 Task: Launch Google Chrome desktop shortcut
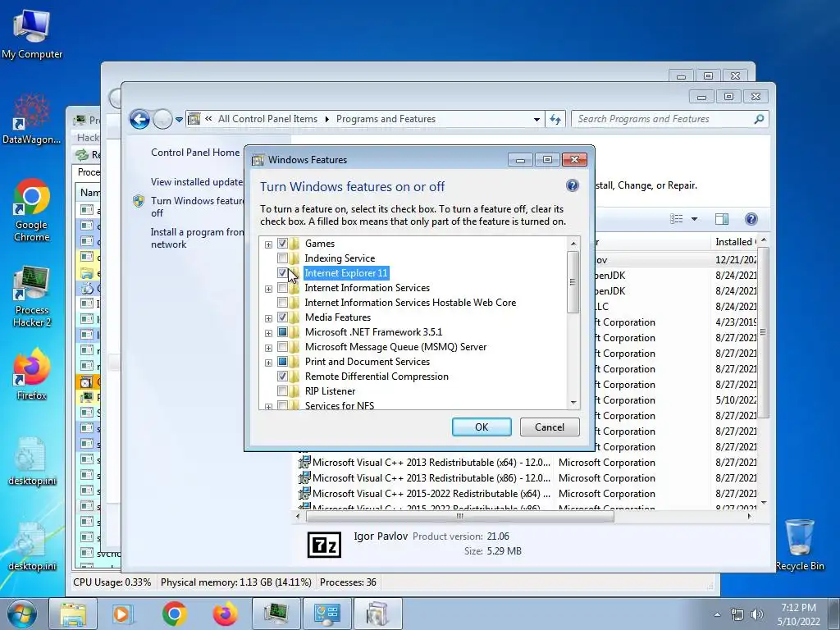pos(32,210)
